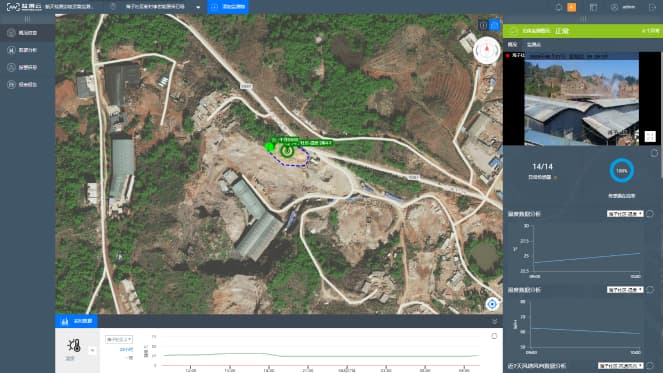Select the second sidebar menu item, data analysis
Image resolution: width=663 pixels, height=373 pixels.
click(x=27, y=50)
